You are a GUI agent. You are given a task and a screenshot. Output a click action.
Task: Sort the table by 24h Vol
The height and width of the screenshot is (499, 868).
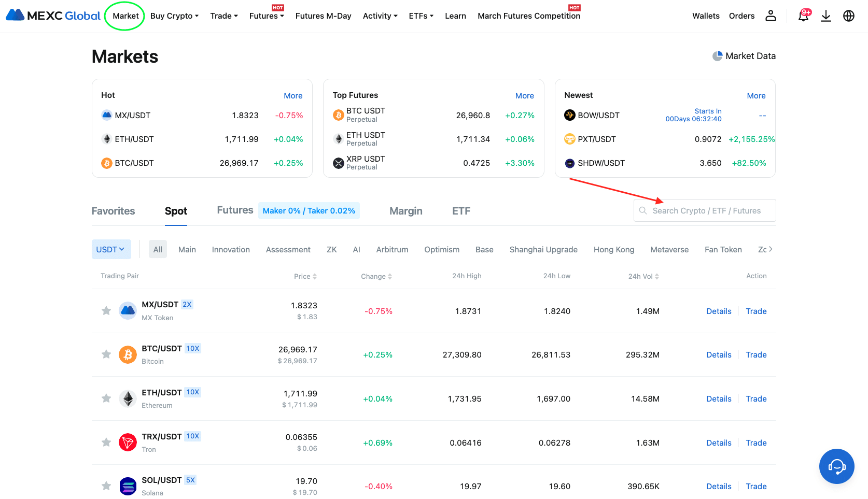[x=643, y=276]
